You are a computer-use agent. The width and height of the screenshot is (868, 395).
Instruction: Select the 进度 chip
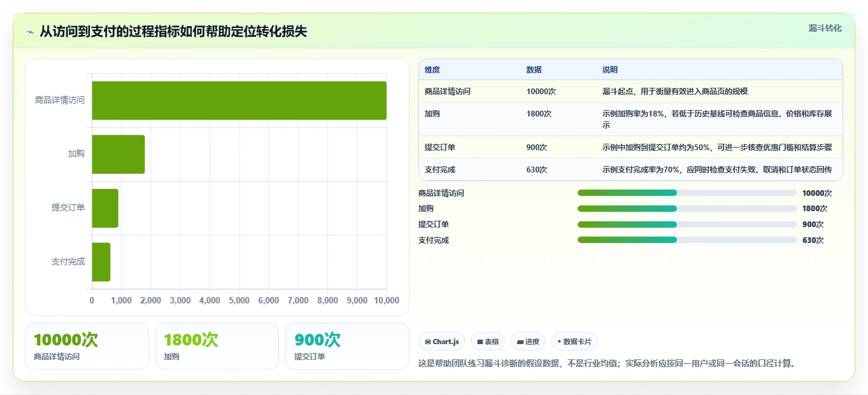528,342
